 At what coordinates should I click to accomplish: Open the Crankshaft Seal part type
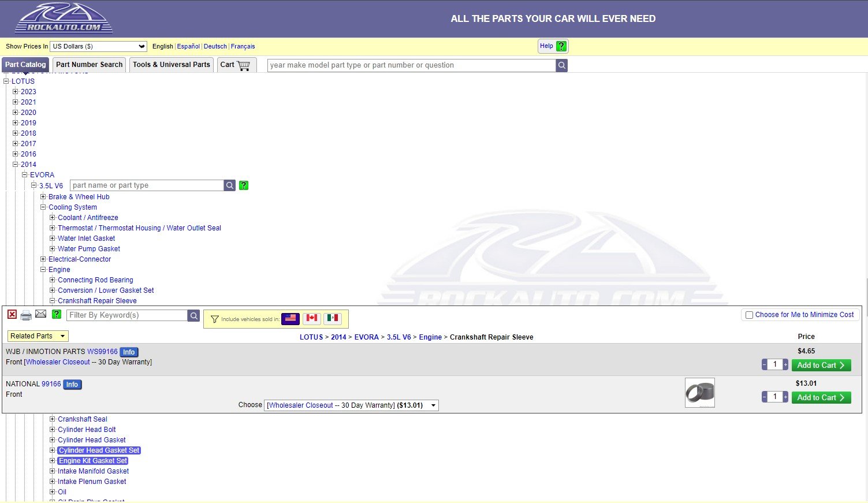point(83,419)
